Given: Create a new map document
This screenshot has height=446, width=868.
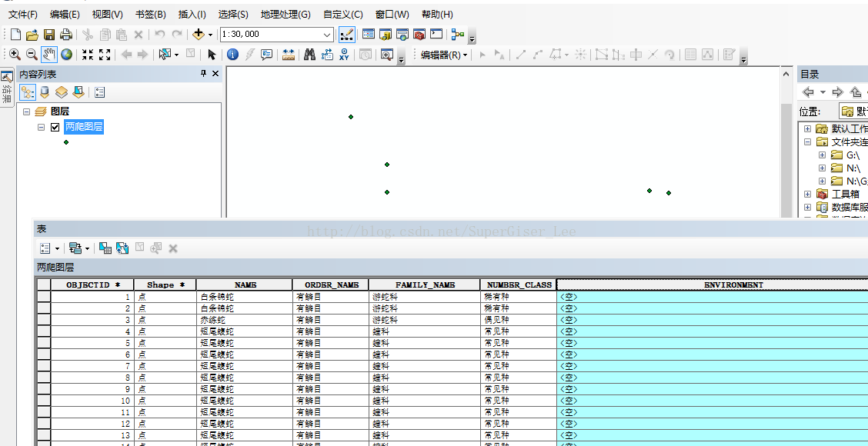Looking at the screenshot, I should pyautogui.click(x=15, y=35).
